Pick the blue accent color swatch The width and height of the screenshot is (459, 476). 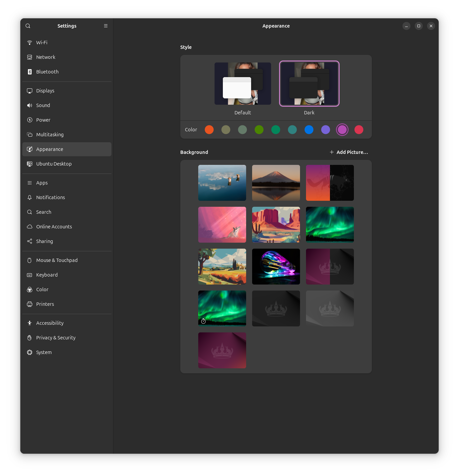click(x=309, y=130)
